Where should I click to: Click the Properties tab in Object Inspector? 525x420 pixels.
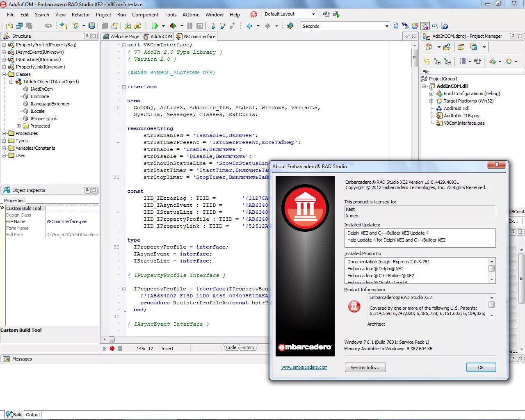click(14, 201)
